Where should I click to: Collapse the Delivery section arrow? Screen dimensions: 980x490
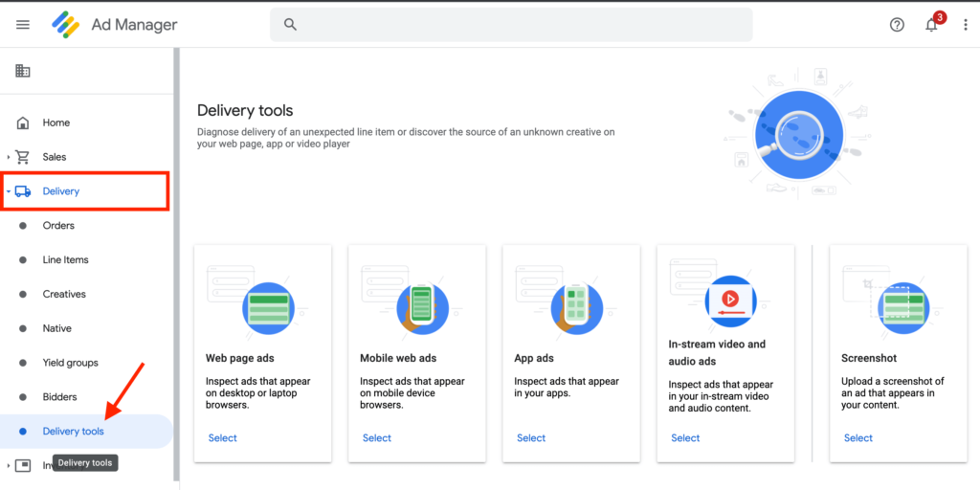(8, 191)
